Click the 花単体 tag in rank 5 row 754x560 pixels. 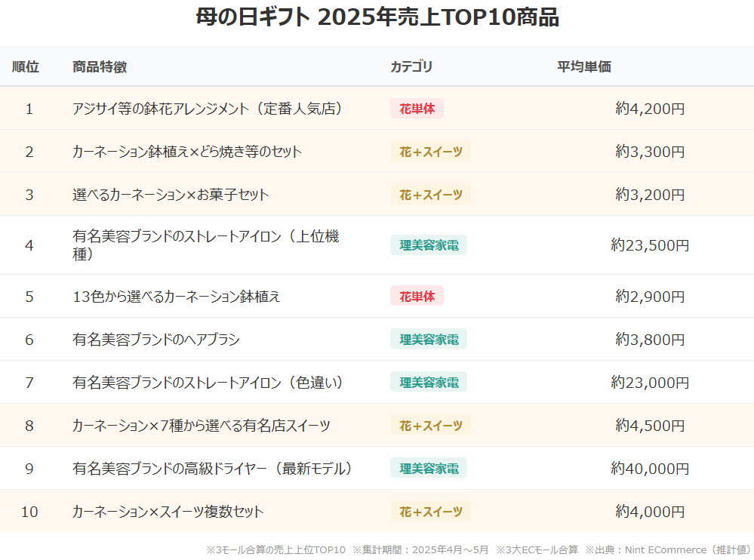click(x=417, y=296)
